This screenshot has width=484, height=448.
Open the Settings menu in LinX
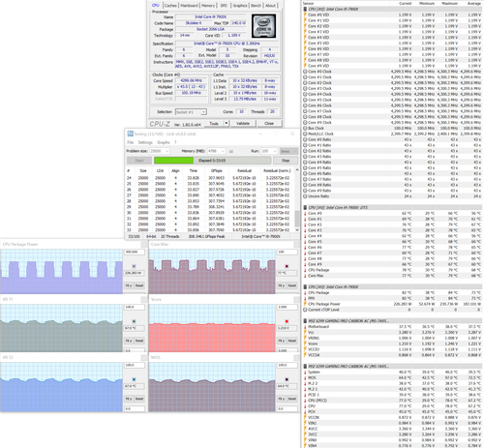click(145, 142)
